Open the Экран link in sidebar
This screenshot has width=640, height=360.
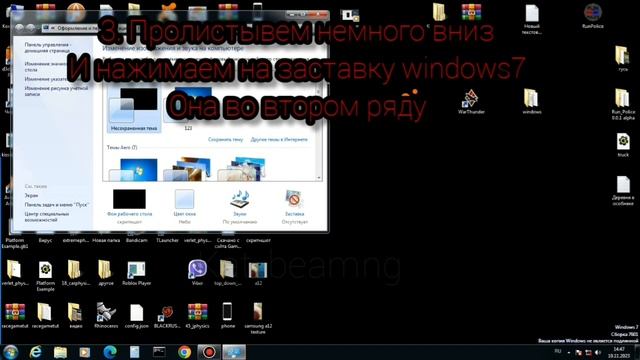pos(31,196)
